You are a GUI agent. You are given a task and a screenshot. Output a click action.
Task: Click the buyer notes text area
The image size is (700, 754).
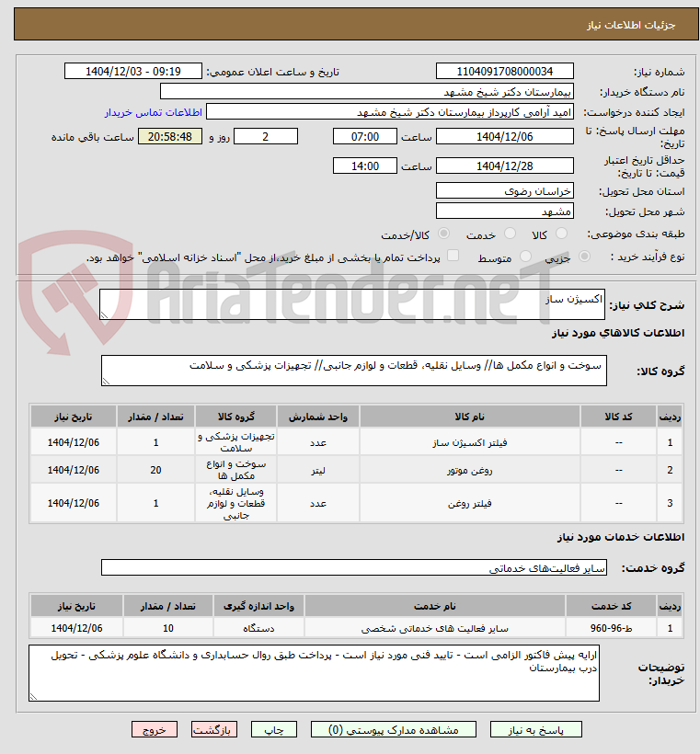coord(315,673)
